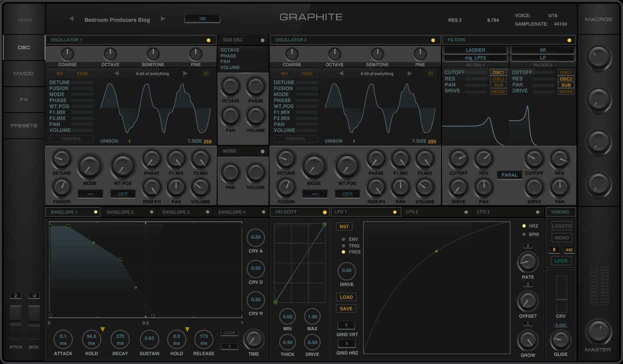
Task: Select the BPM radio option
Action: (524, 234)
